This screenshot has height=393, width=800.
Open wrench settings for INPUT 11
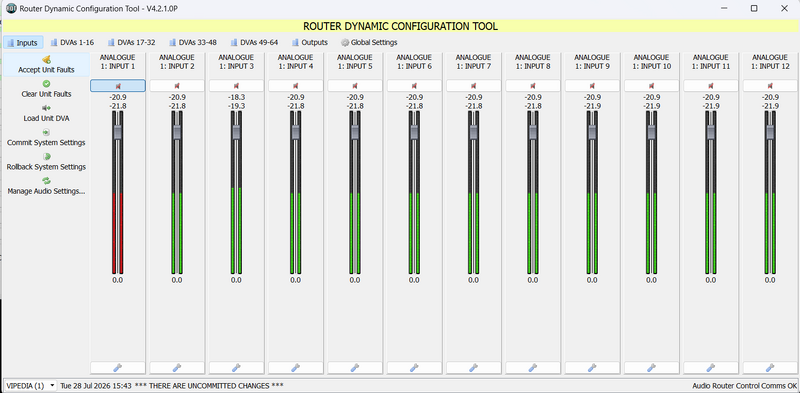pos(711,367)
